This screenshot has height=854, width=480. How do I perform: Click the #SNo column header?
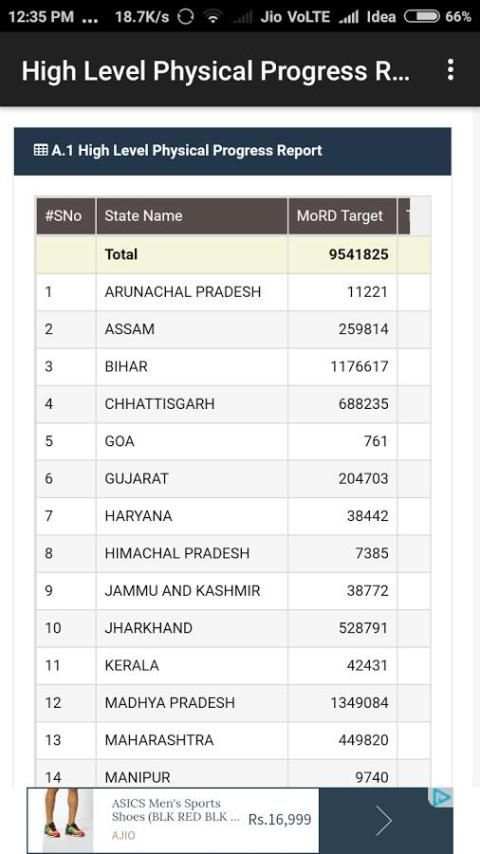pyautogui.click(x=65, y=216)
